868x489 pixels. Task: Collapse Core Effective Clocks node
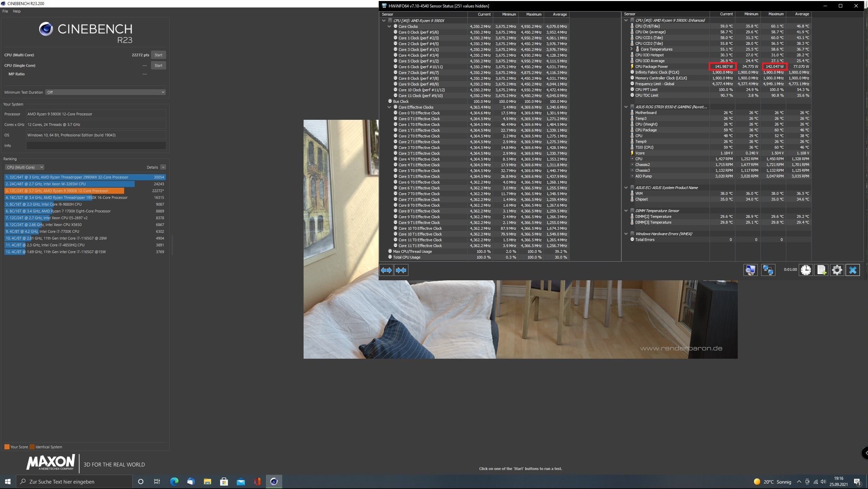coord(389,107)
